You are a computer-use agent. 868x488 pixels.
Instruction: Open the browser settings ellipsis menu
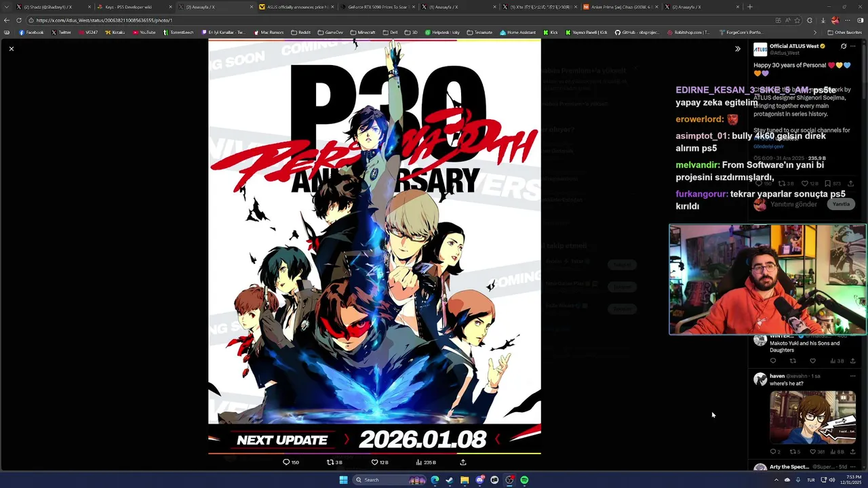[x=847, y=20]
